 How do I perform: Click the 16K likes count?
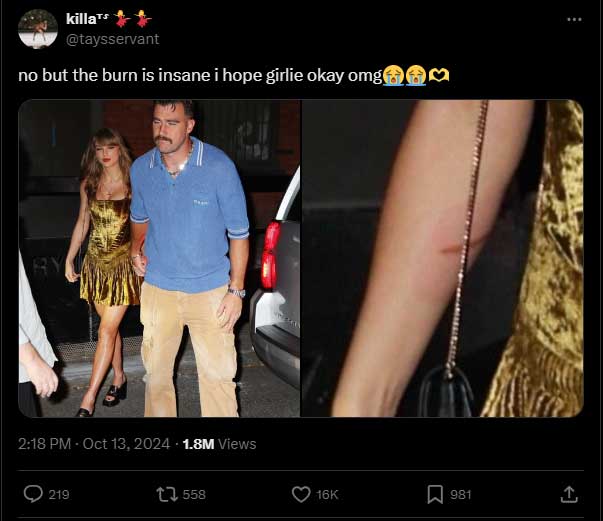coord(328,494)
